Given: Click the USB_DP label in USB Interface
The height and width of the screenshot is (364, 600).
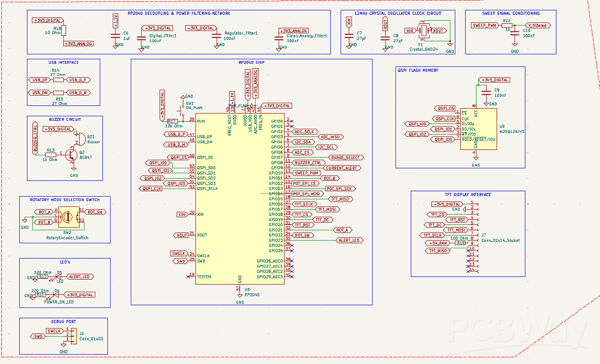Looking at the screenshot, I should click(40, 80).
